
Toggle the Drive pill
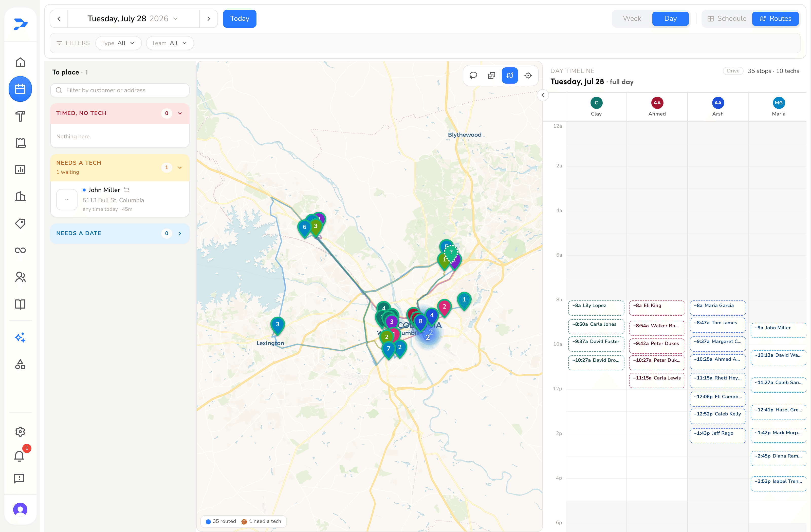[x=733, y=71]
